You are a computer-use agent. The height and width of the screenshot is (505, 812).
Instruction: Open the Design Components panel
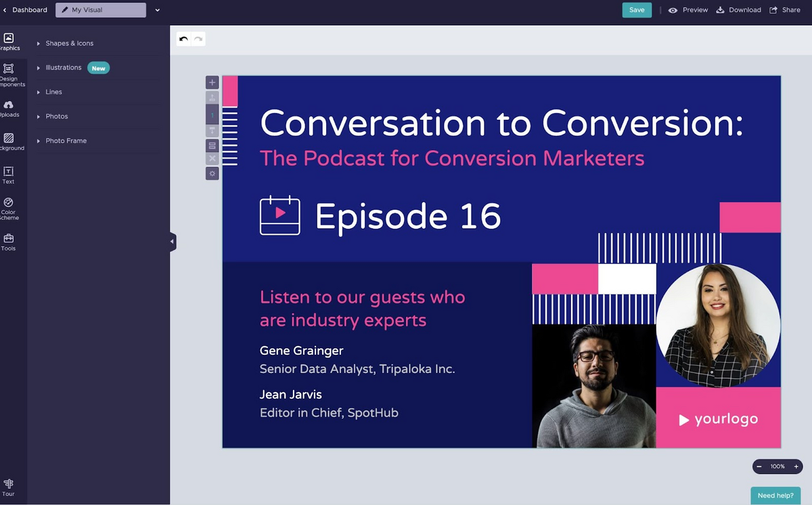[x=9, y=74]
